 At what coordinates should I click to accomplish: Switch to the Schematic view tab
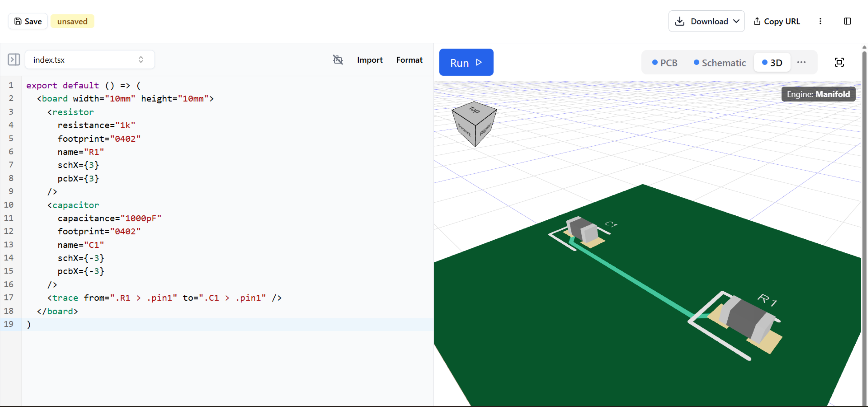(719, 63)
